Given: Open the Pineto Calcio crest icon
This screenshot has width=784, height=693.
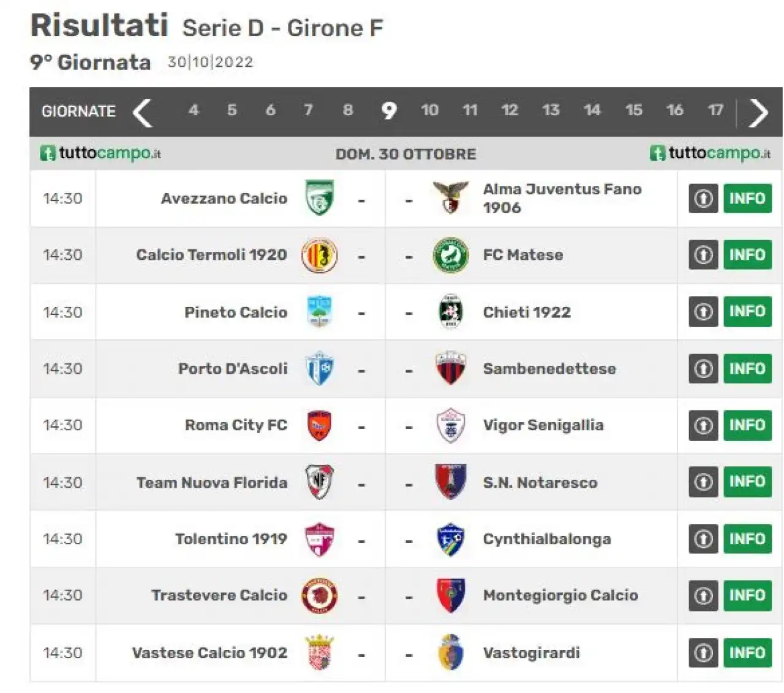Looking at the screenshot, I should (319, 312).
